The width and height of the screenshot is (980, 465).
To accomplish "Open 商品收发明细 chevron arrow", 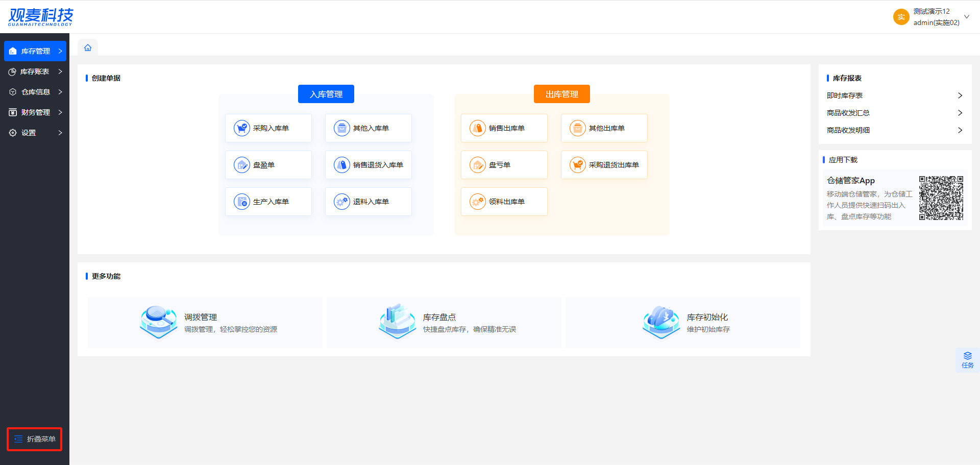I will 960,130.
